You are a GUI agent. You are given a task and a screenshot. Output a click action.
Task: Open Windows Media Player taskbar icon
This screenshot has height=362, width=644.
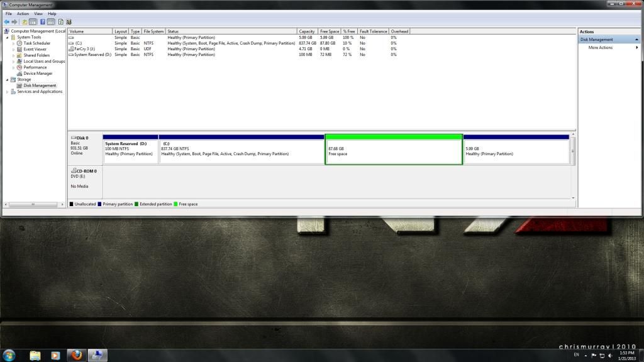point(55,355)
